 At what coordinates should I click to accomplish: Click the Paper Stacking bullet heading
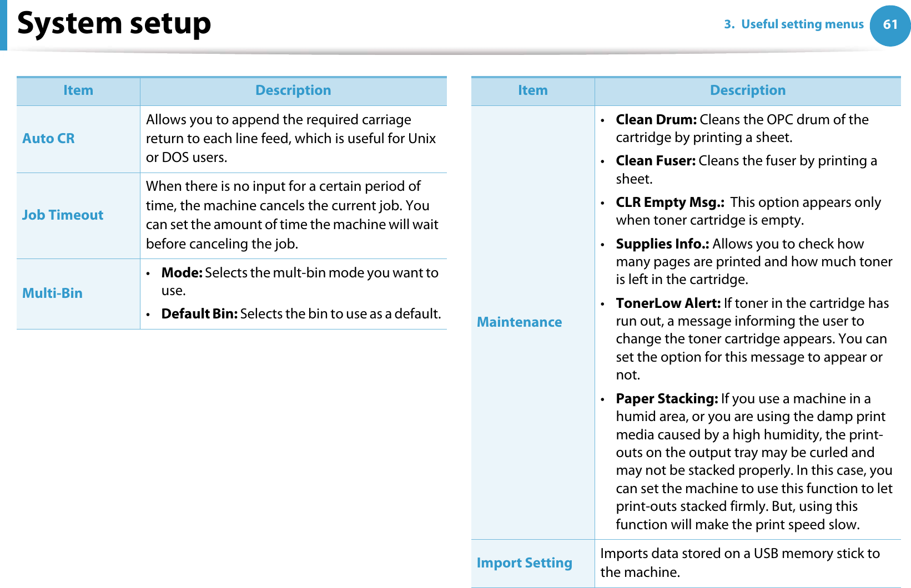pos(667,399)
